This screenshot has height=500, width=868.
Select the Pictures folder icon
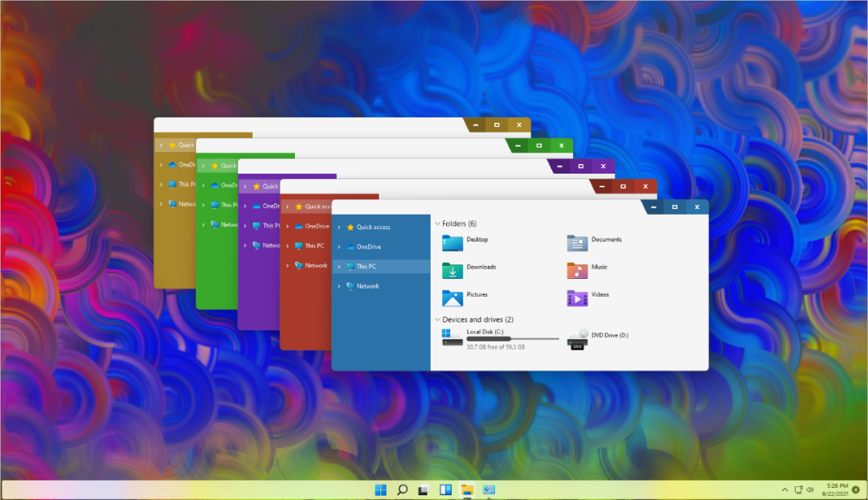coord(452,298)
